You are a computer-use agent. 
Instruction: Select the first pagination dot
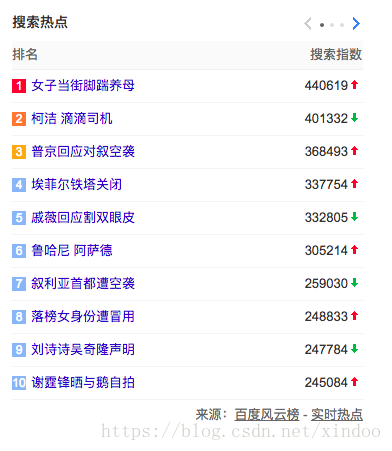pyautogui.click(x=322, y=25)
